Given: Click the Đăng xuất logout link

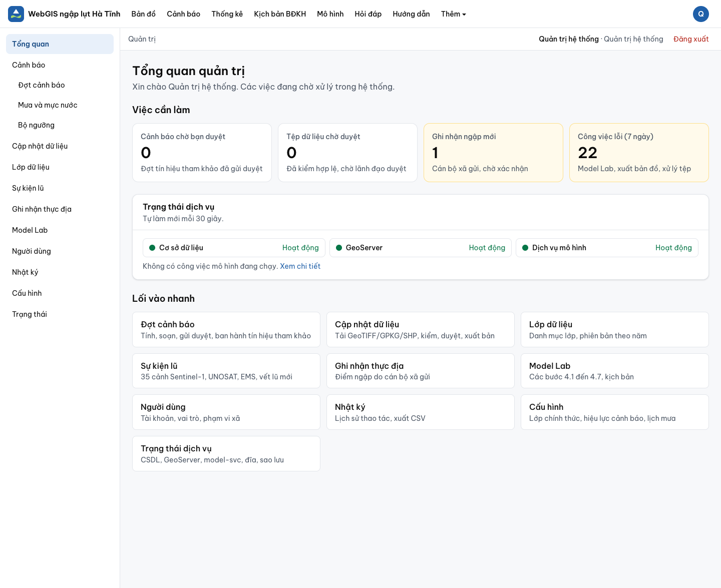Looking at the screenshot, I should click(x=691, y=39).
